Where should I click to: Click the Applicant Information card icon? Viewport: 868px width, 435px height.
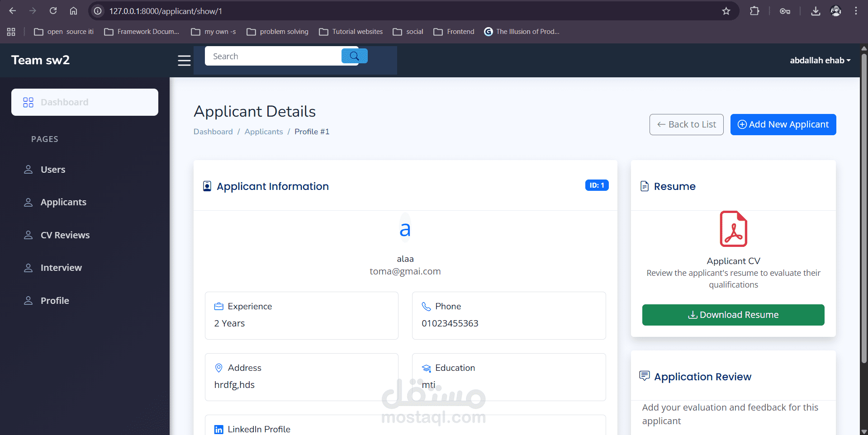[x=207, y=186]
